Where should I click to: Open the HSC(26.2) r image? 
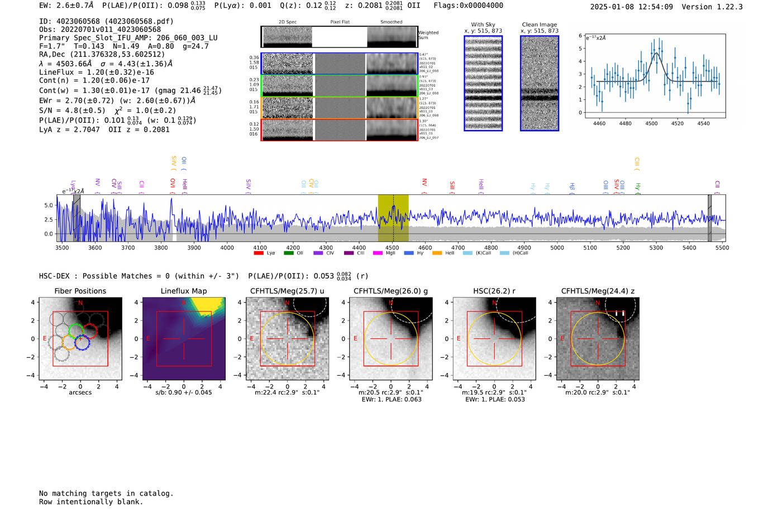(494, 339)
